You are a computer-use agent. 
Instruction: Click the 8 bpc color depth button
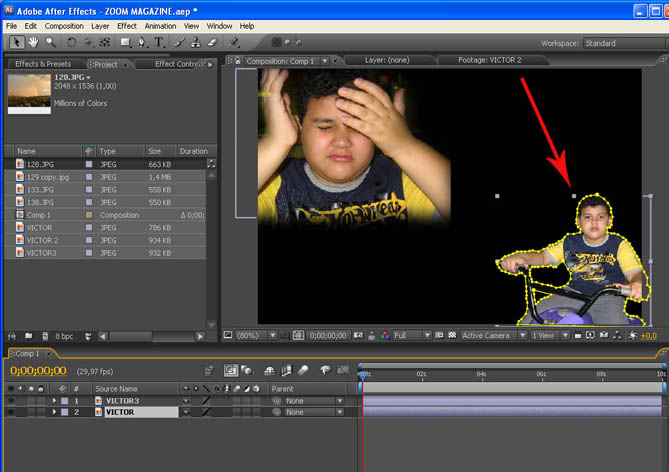click(x=64, y=336)
